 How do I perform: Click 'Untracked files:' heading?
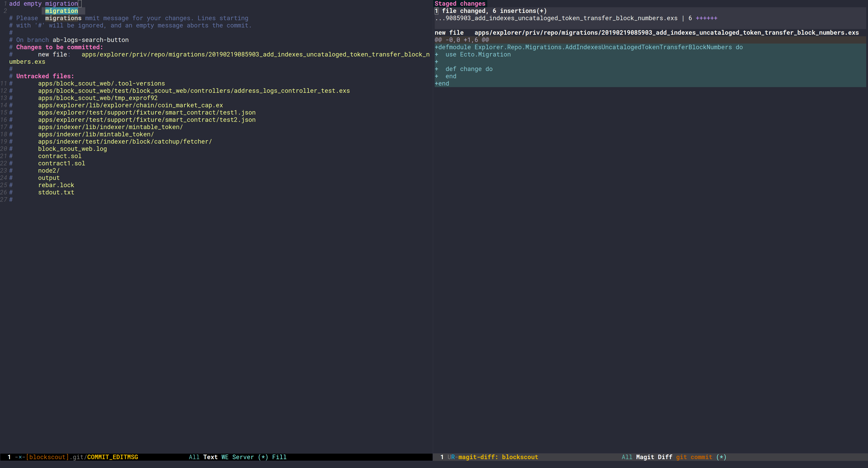coord(45,76)
